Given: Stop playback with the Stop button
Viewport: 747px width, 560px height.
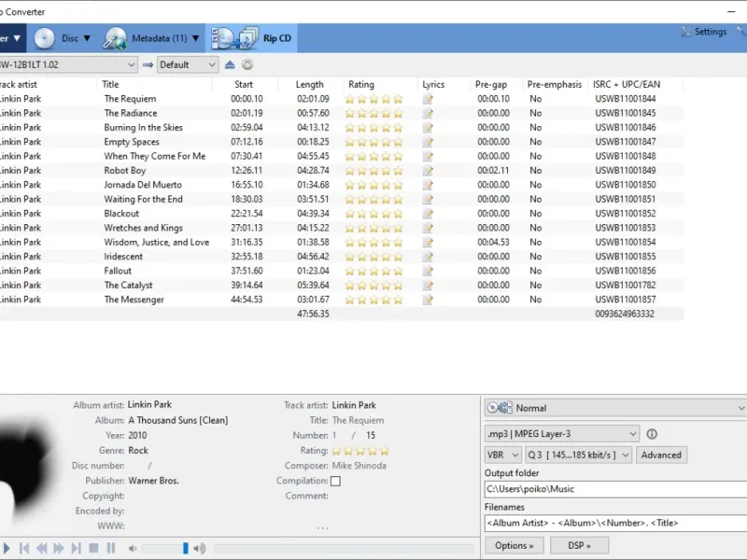Looking at the screenshot, I should [x=93, y=549].
